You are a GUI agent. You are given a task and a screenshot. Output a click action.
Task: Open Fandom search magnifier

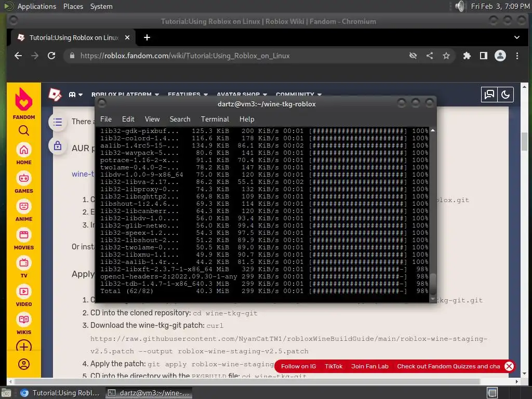[24, 130]
